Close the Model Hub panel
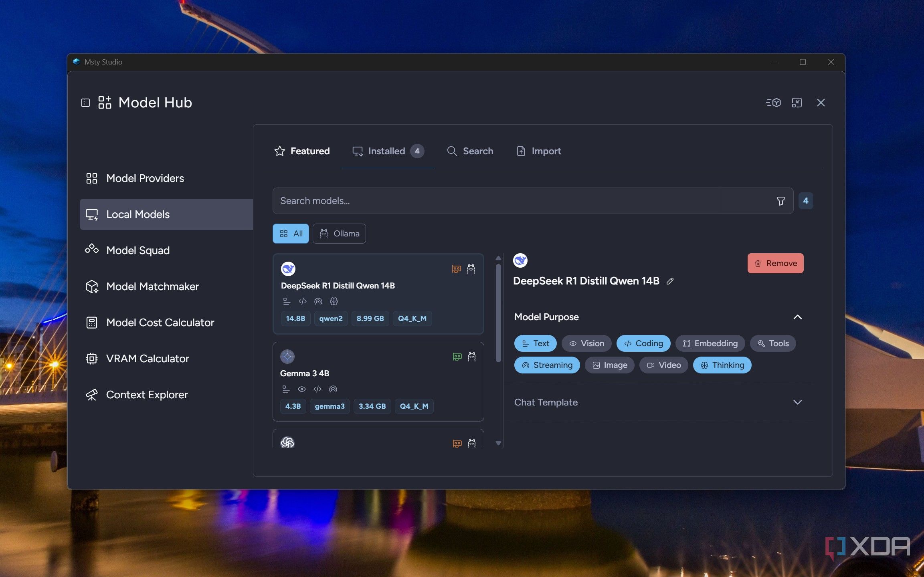The image size is (924, 577). [821, 103]
